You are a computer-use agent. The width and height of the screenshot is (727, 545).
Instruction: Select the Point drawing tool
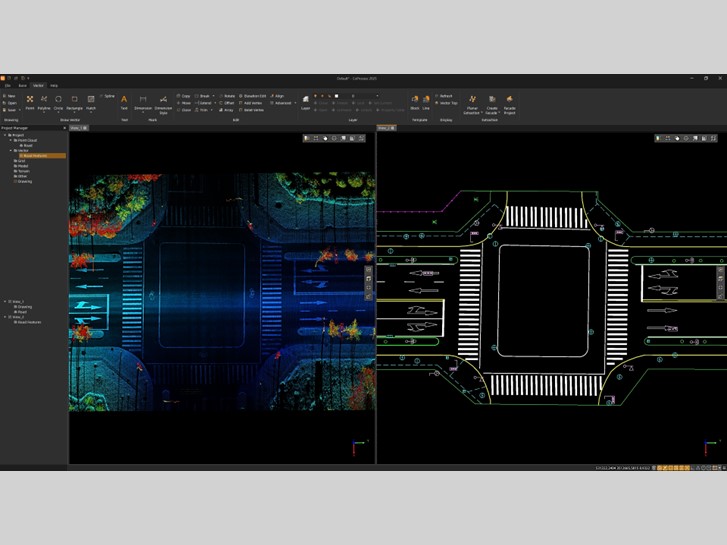click(30, 102)
